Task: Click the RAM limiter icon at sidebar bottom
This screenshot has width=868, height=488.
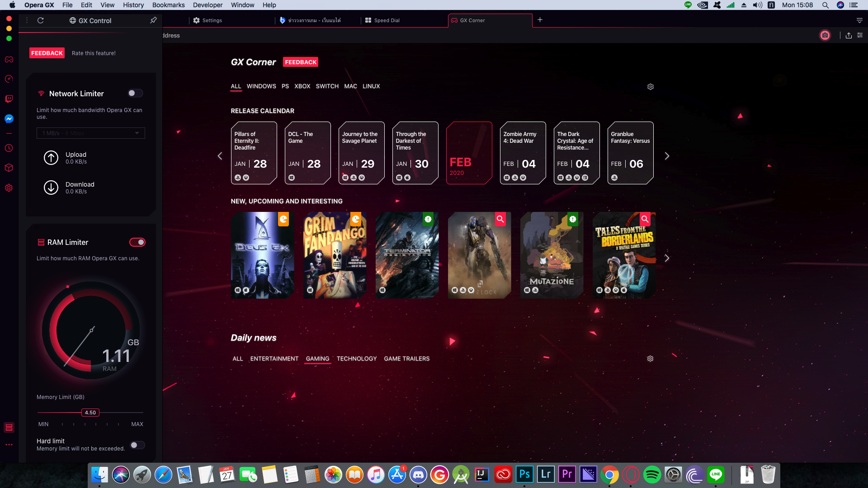Action: 9,427
